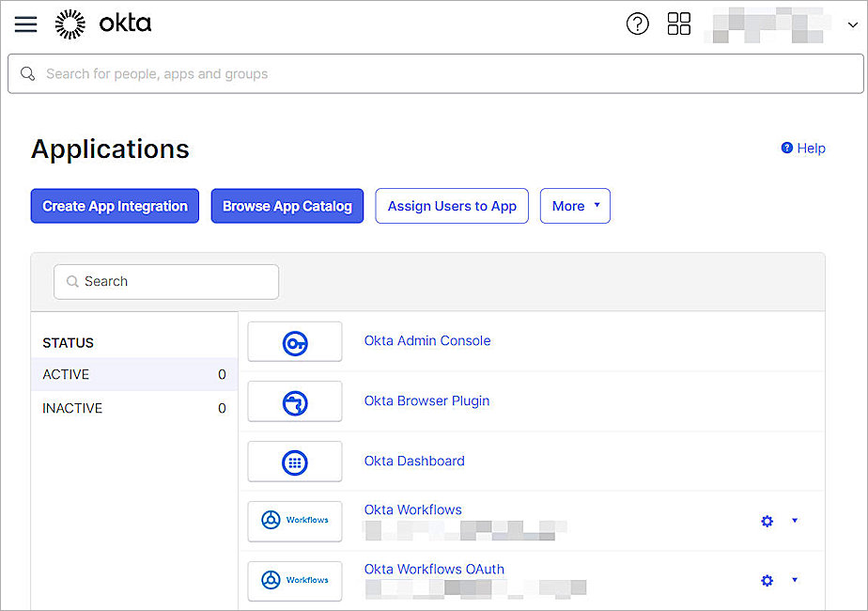868x611 pixels.
Task: Open the Okta Dashboard app icon
Action: (x=294, y=462)
